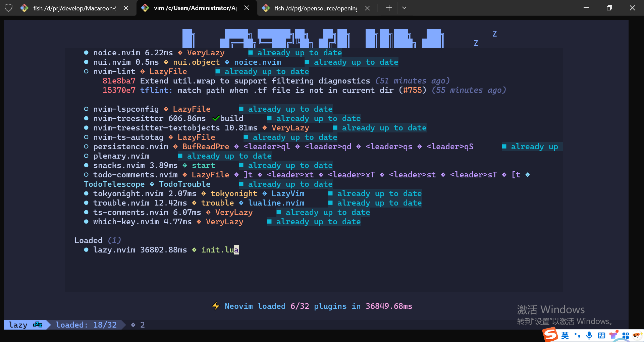Select the nvim-ts-autotag plugin row
The image size is (644, 342).
coord(211,137)
